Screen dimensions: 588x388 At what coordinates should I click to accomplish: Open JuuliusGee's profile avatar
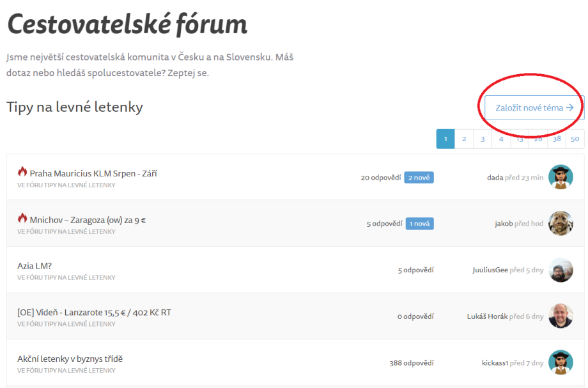pos(561,270)
